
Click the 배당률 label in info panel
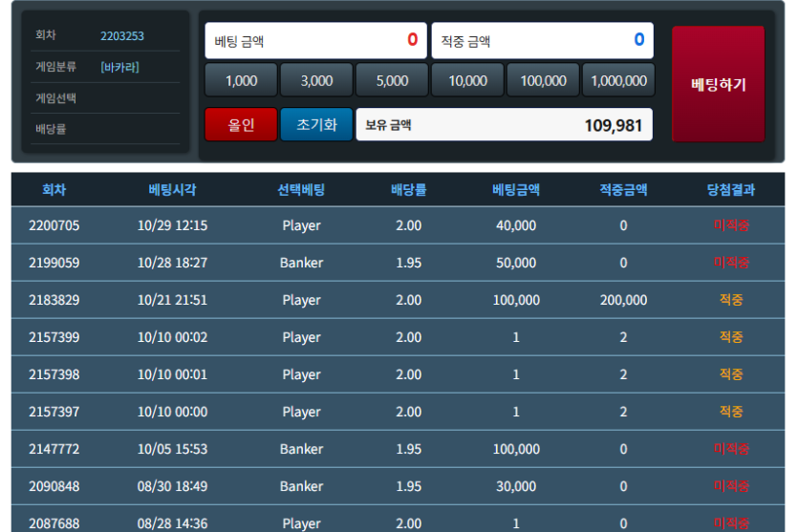51,129
